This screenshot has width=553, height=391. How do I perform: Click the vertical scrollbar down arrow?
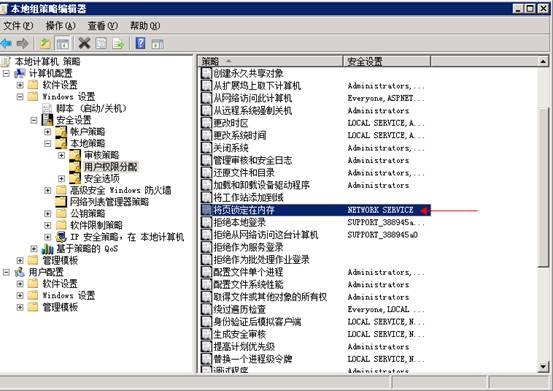pos(543,367)
